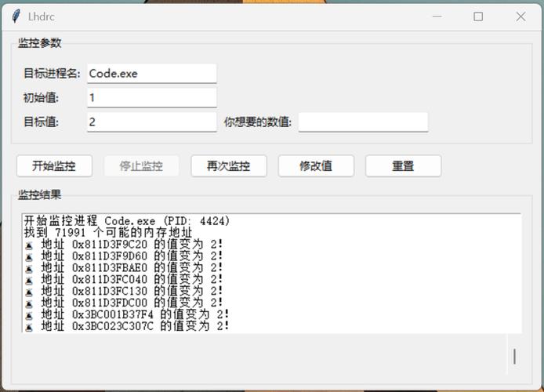Viewport: 544px width, 392px height.
Task: Apply the change with the 修改值 button
Action: 316,166
